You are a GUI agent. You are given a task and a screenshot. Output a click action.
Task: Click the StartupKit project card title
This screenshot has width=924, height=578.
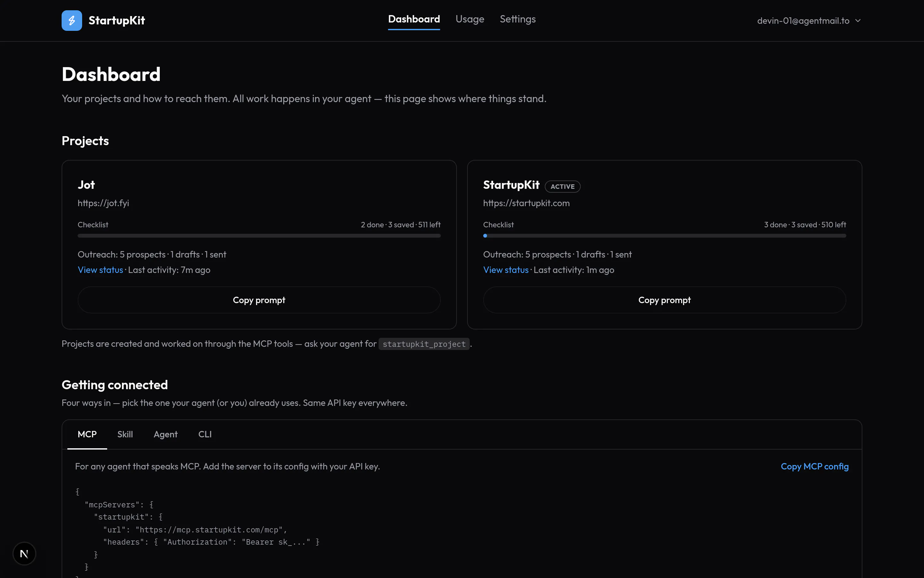[x=511, y=185]
